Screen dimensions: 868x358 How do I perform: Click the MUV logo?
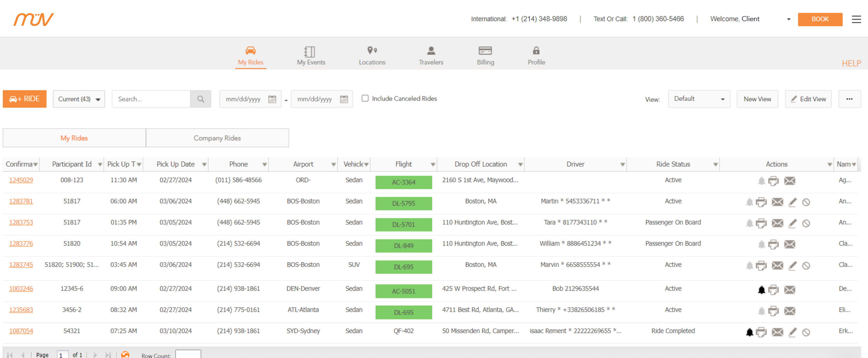click(x=34, y=19)
